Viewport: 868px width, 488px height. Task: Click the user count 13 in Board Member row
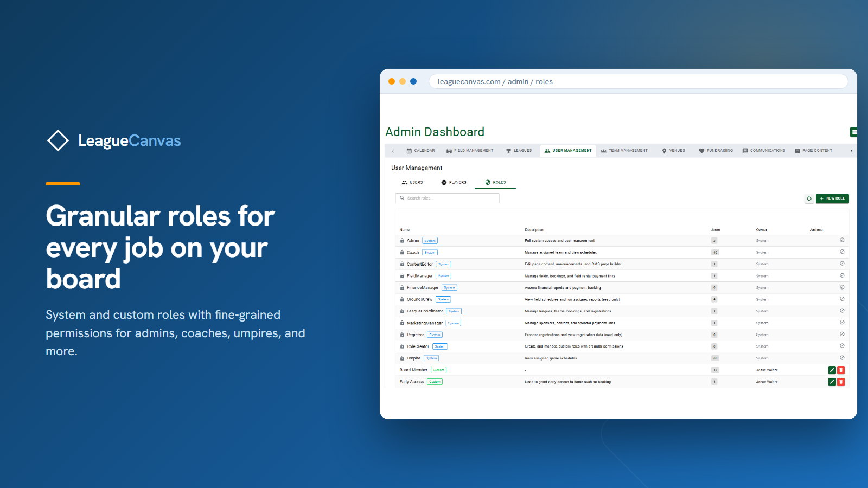click(715, 370)
